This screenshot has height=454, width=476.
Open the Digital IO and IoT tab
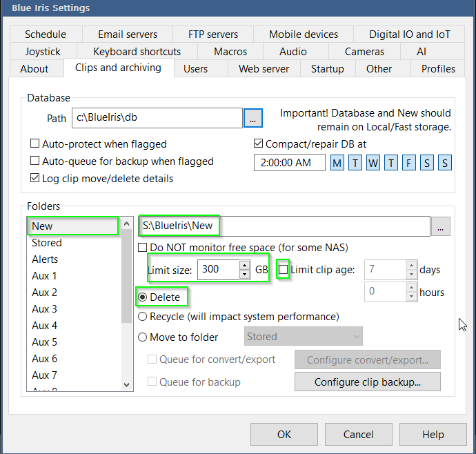coord(409,34)
